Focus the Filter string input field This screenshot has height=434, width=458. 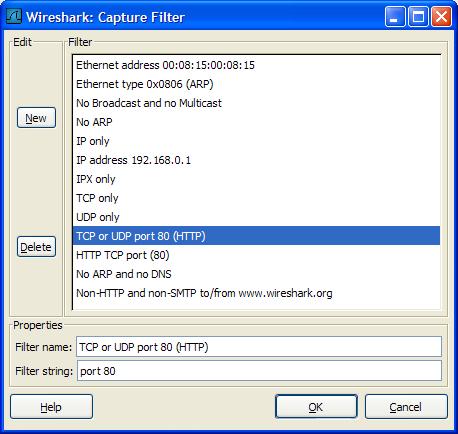coord(259,371)
